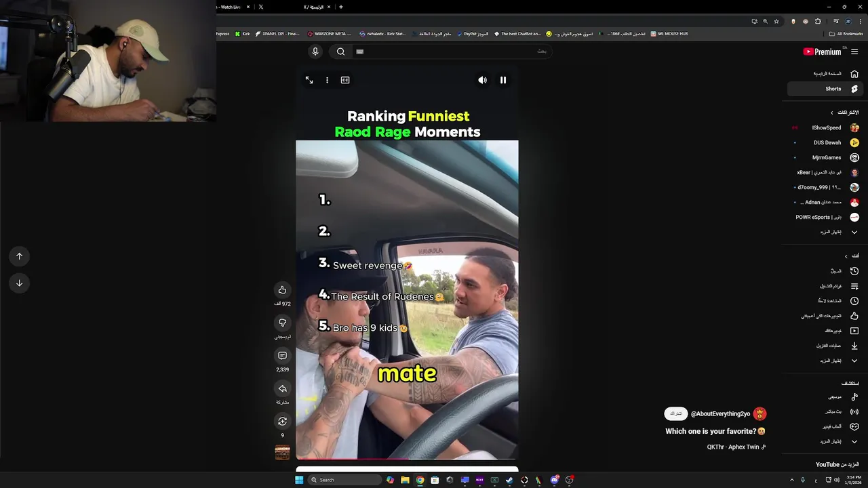Open the @AboutEverything2yo channel name
This screenshot has height=488, width=868.
click(x=720, y=413)
